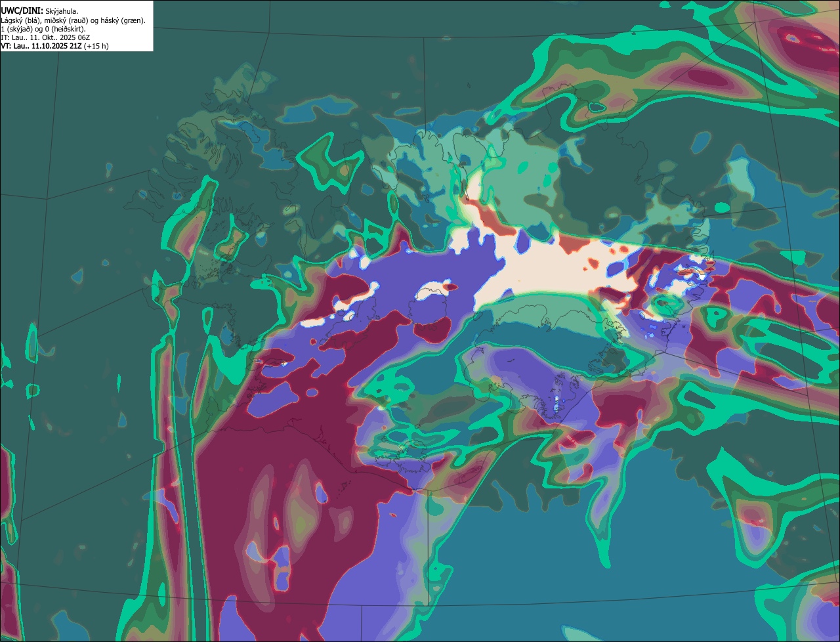This screenshot has width=840, height=642.
Task: Click the valid time "11.10.2025 21Z"
Action: 56,47
